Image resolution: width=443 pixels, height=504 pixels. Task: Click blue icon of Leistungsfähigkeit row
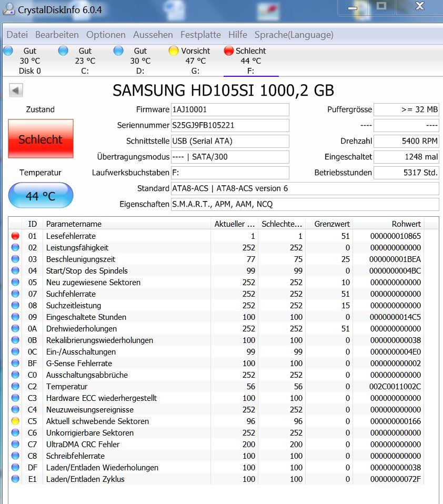(x=15, y=247)
